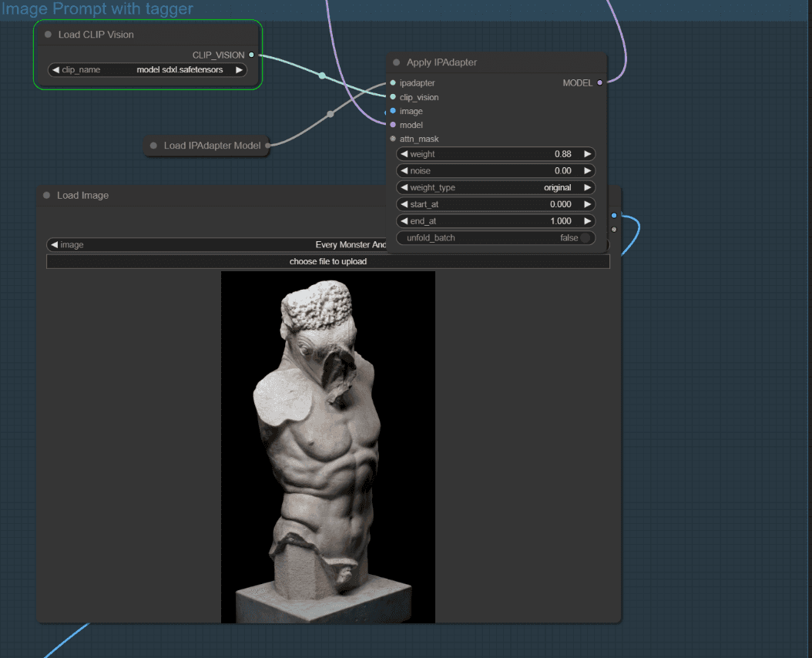The image size is (812, 658).
Task: Click the attn_mask input connector
Action: pyautogui.click(x=393, y=139)
